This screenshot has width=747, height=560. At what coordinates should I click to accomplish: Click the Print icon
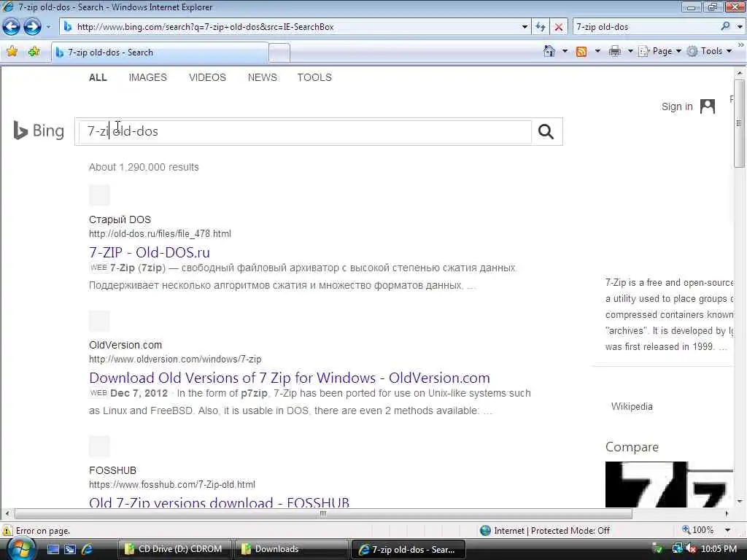point(615,51)
